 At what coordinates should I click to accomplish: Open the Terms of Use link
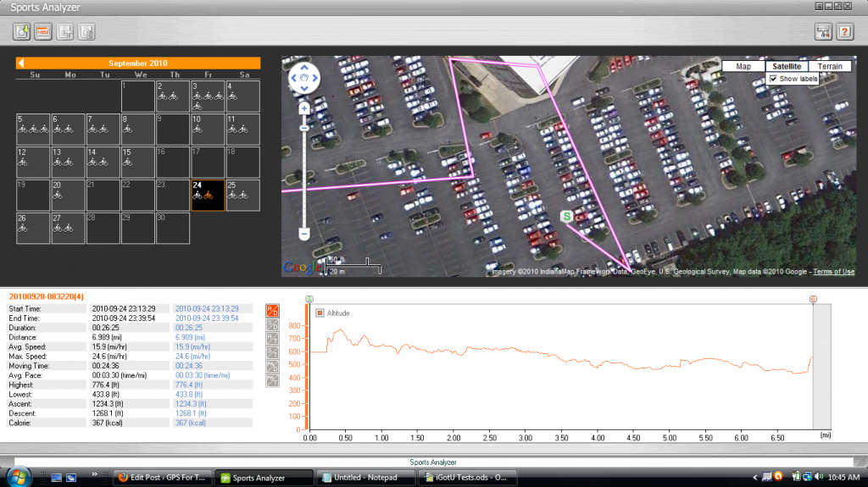(834, 272)
